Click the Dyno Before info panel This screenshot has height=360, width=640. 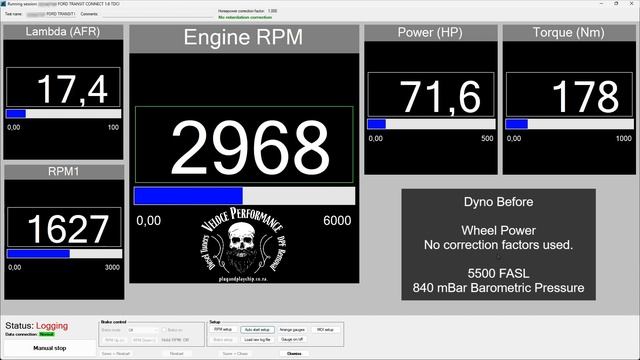(x=498, y=244)
